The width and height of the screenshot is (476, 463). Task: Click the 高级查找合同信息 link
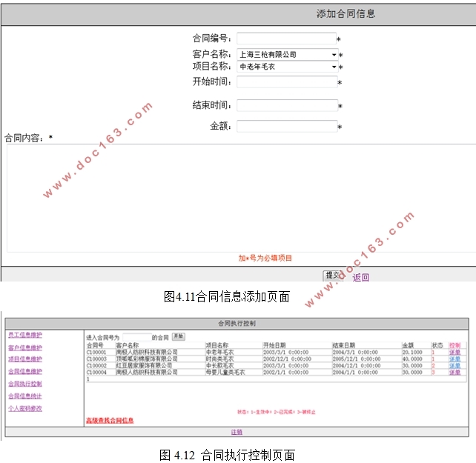pos(110,420)
